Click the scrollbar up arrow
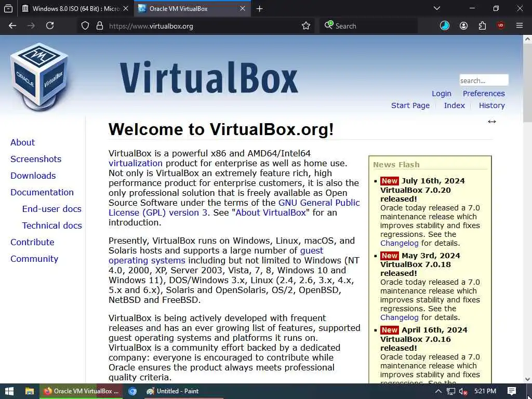The image size is (532, 399). click(527, 39)
